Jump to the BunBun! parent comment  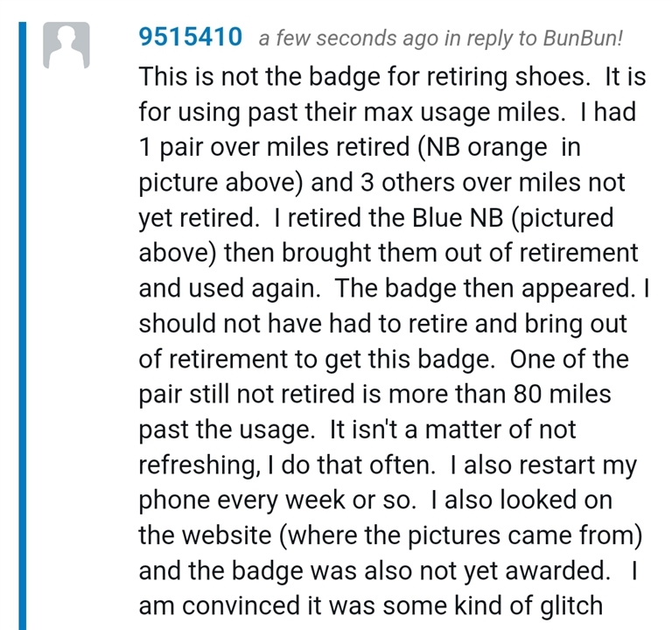coord(583,38)
